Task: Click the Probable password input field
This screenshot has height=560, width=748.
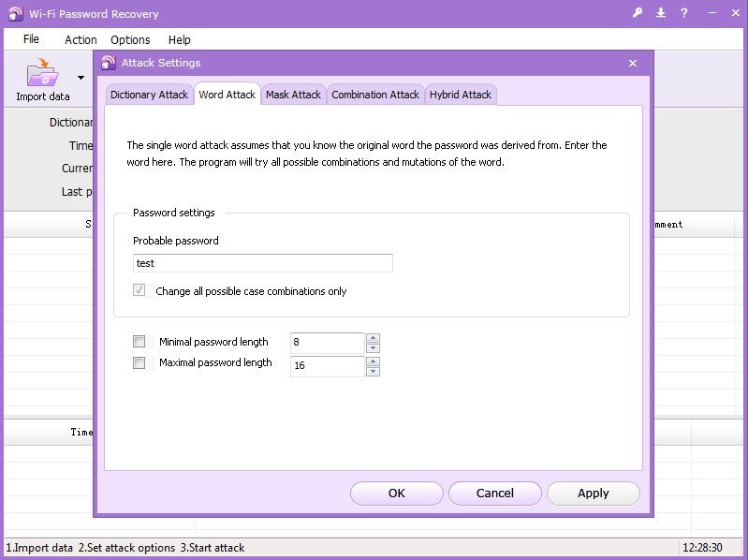Action: click(263, 263)
